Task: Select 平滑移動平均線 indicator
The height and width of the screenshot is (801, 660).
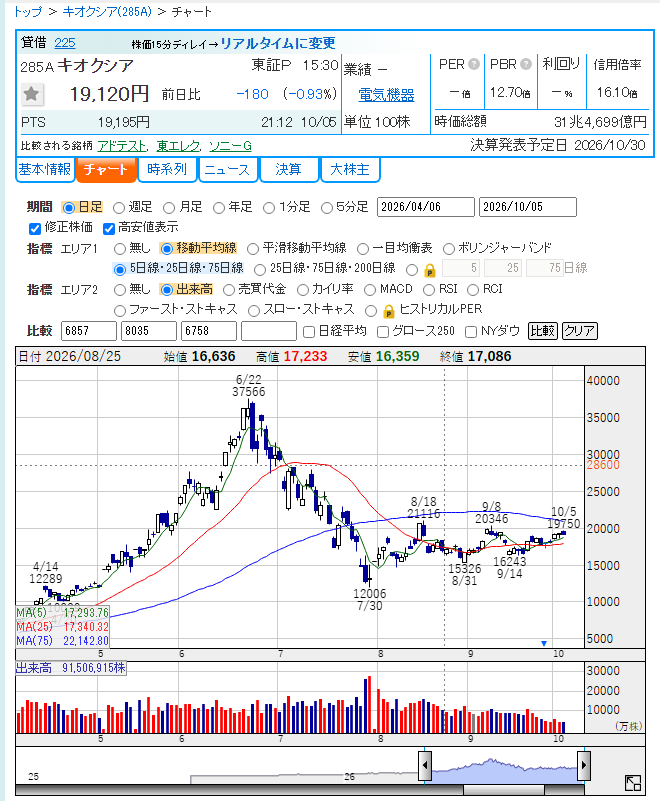Action: point(253,249)
